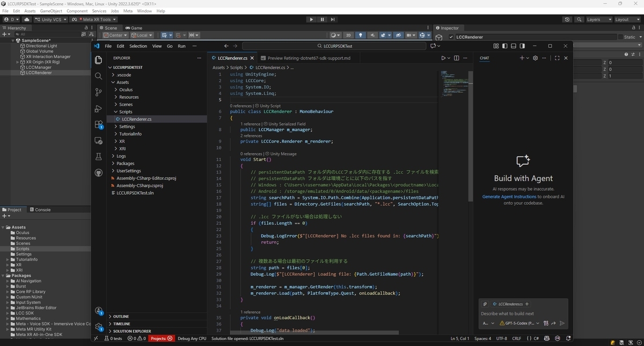Toggle LCCRenderer active checkbox in Inspector
The width and height of the screenshot is (644, 346).
[x=451, y=37]
